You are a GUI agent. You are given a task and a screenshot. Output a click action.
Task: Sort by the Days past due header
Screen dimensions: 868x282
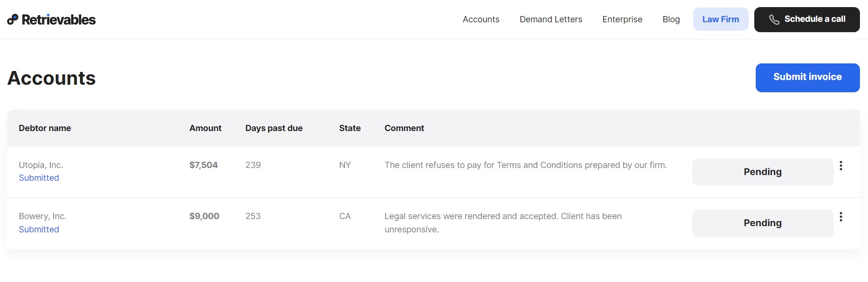(x=274, y=128)
